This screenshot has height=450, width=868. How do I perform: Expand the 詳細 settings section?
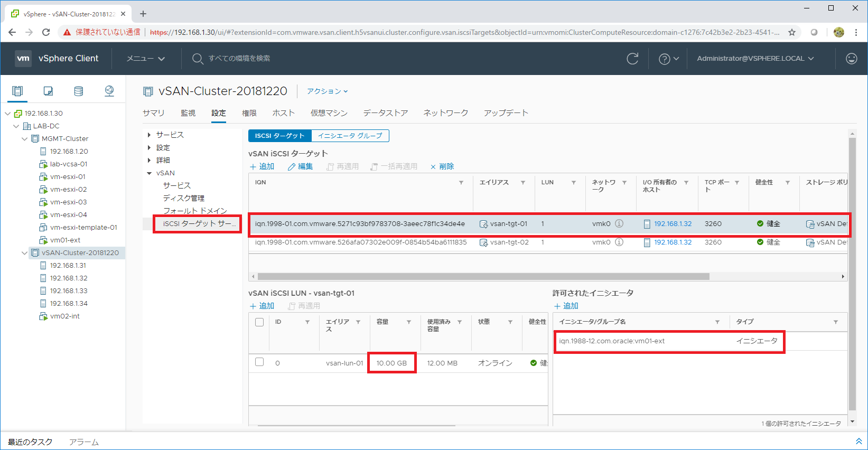pyautogui.click(x=150, y=161)
